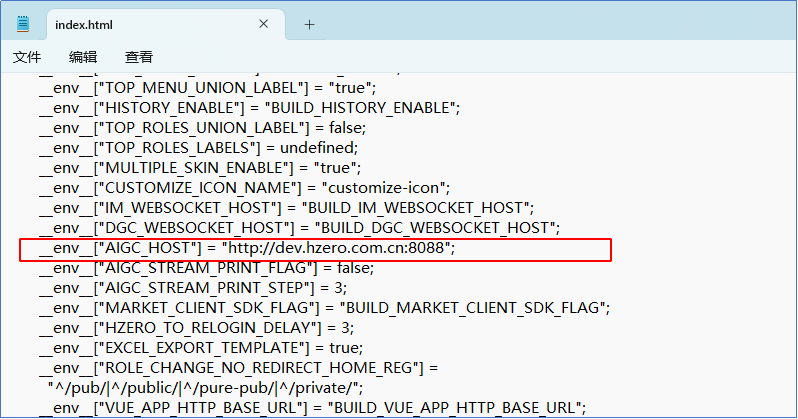Viewport: 798px width, 419px height.
Task: Open the 文件 menu
Action: 27,58
